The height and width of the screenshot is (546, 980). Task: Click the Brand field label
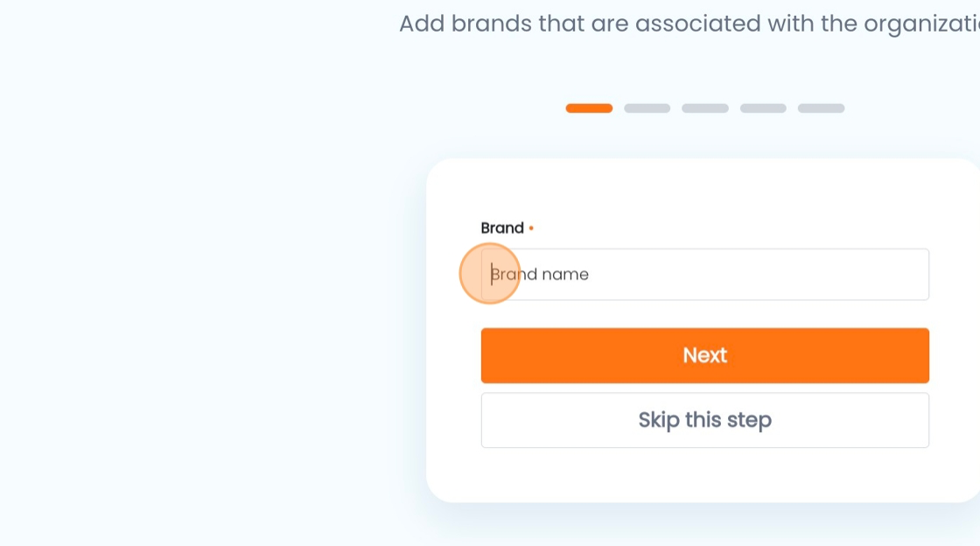pyautogui.click(x=502, y=228)
